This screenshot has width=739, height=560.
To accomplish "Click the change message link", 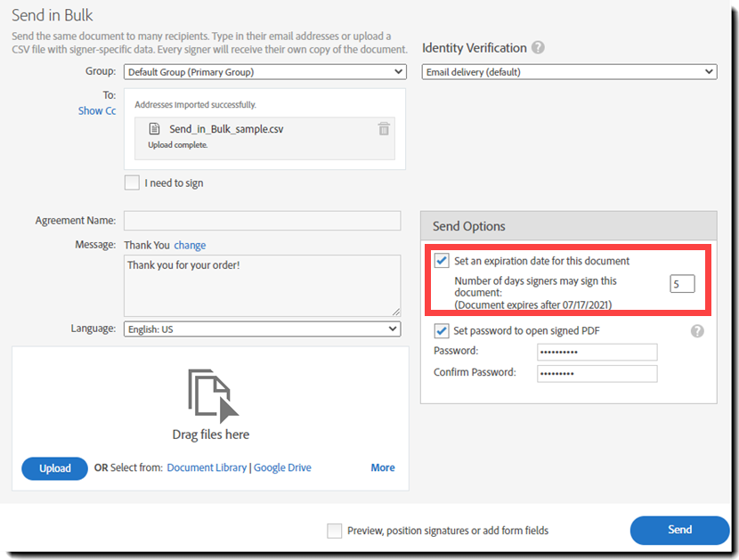I will 190,245.
